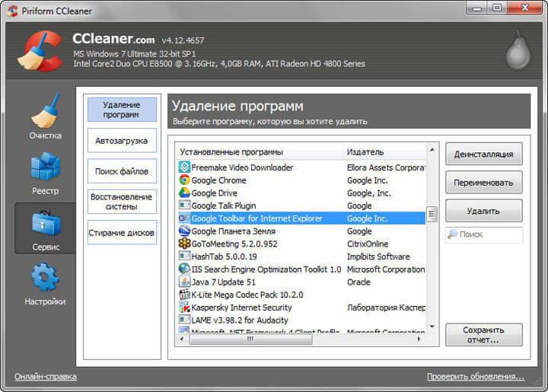Click the Google Toolbar for Internet Explorer icon

point(184,218)
